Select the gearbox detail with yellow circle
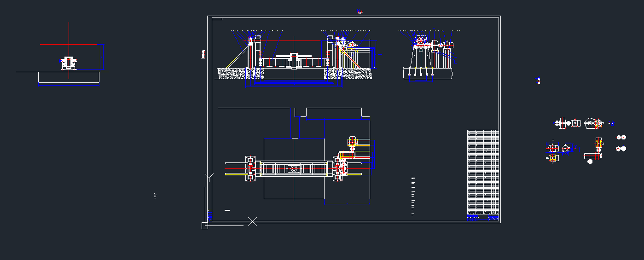The image size is (644, 260). pyautogui.click(x=594, y=123)
